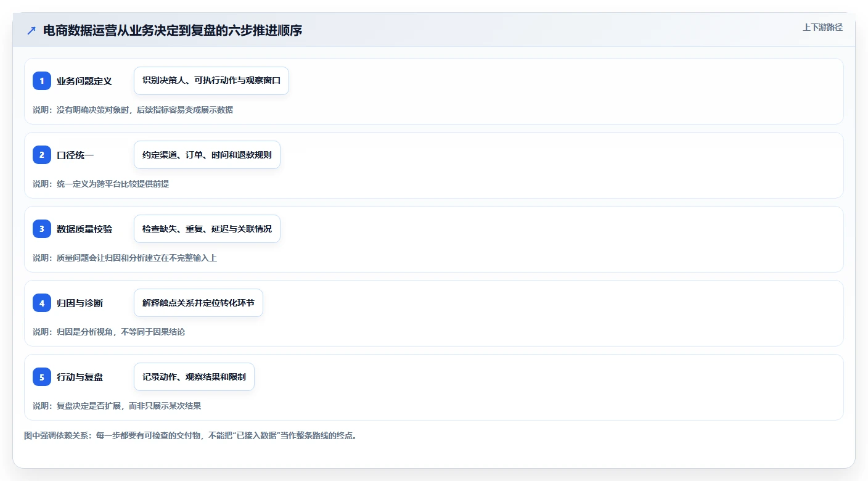The image size is (868, 481).
Task: Click the footer note starting 图中强调依赖关系
Action: (190, 435)
